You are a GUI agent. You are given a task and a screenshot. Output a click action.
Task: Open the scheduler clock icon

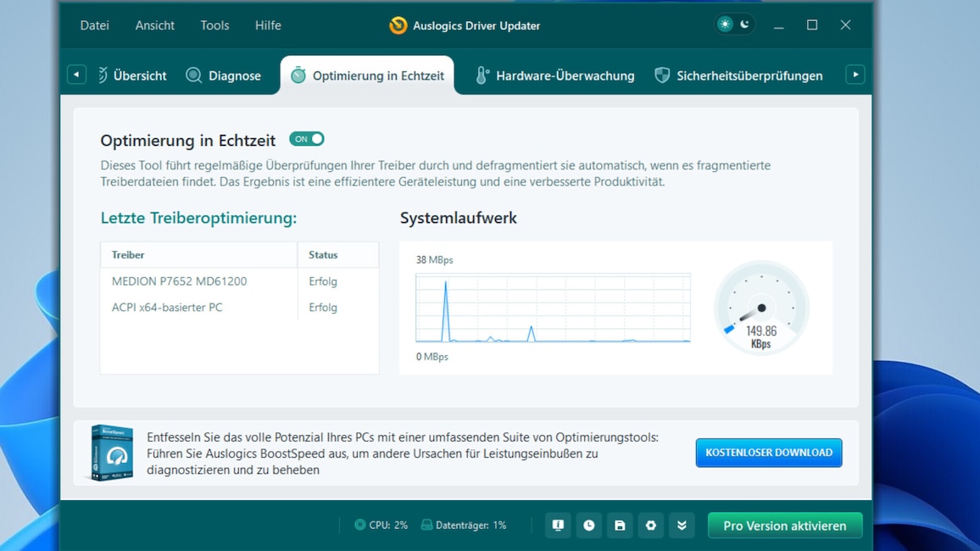pos(588,526)
